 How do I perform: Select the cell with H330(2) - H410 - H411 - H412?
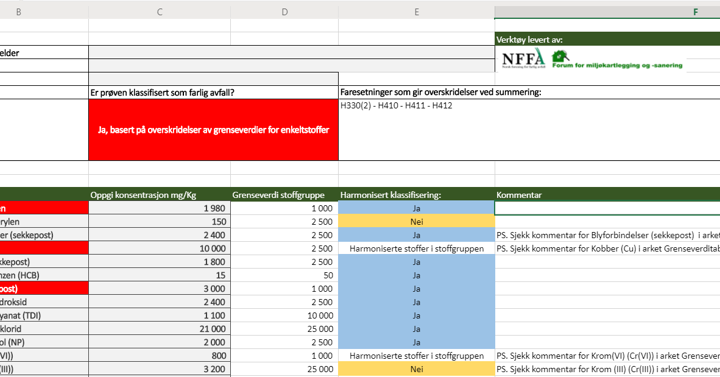click(x=529, y=129)
